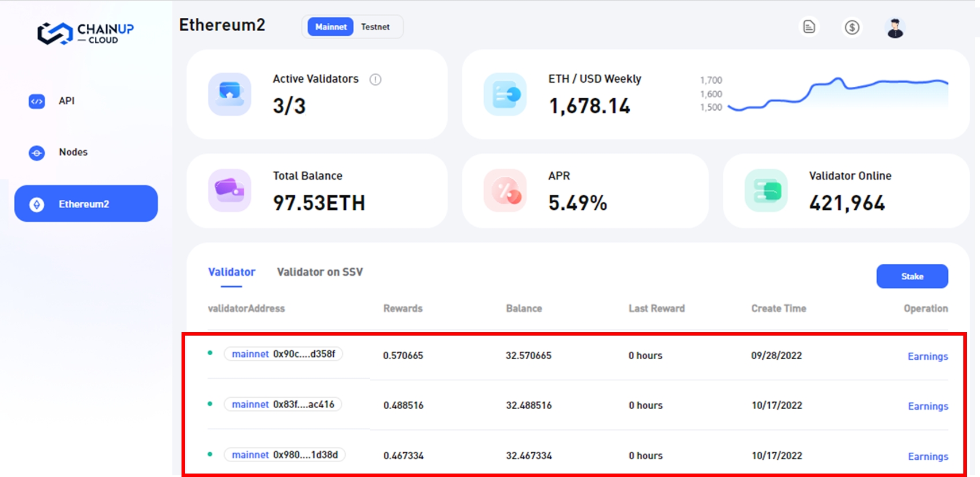Viewport: 980px width, 477px height.
Task: Click the APR percent icon
Action: pyautogui.click(x=505, y=190)
